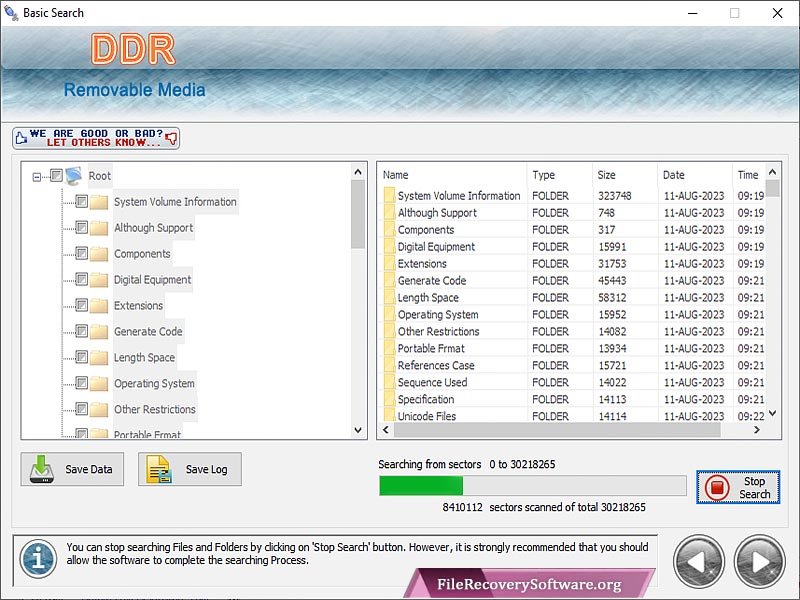This screenshot has height=600, width=800.
Task: Check the Generate Code checkbox
Action: tap(82, 331)
